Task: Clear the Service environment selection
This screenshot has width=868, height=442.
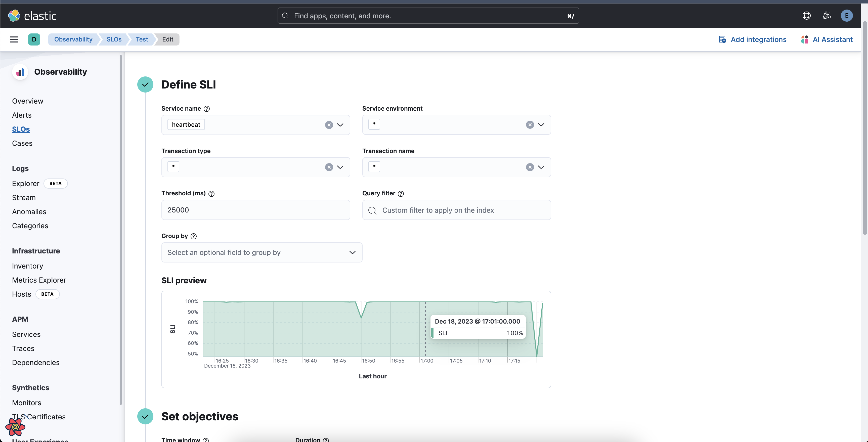Action: point(530,125)
